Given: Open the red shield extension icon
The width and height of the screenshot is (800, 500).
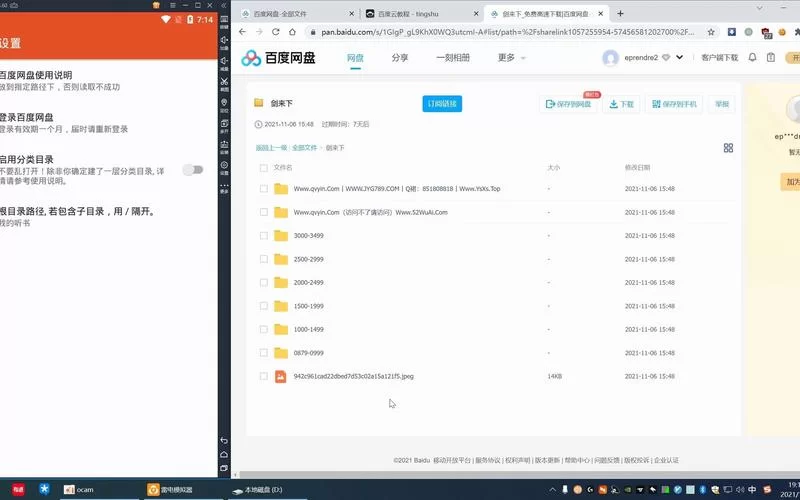Looking at the screenshot, I should pyautogui.click(x=766, y=33).
